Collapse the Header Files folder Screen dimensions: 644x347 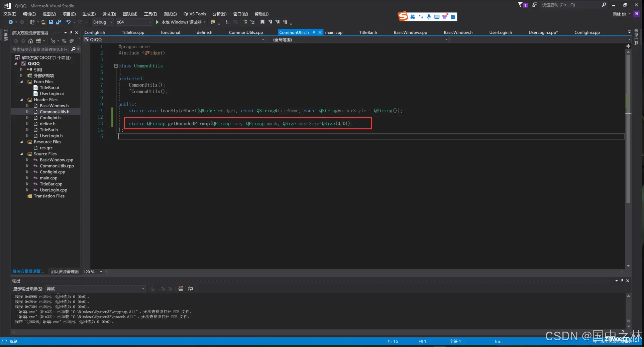(22, 100)
